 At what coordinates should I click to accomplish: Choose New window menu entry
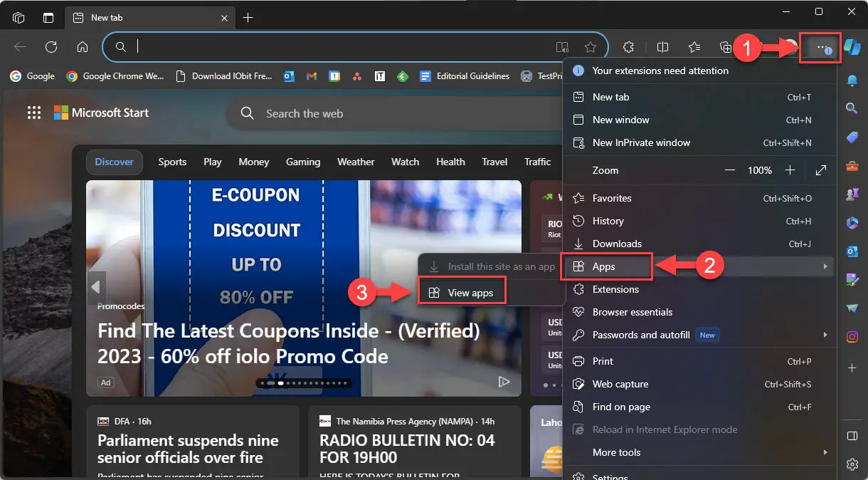pos(699,120)
